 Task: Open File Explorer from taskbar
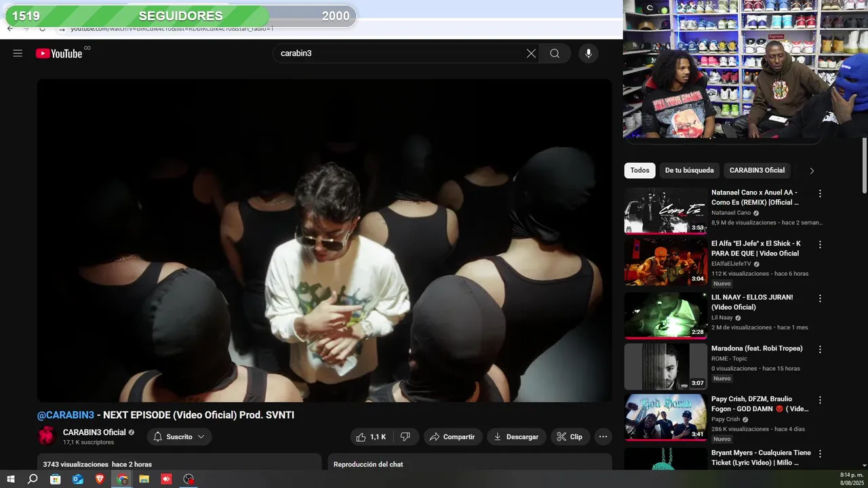point(144,479)
